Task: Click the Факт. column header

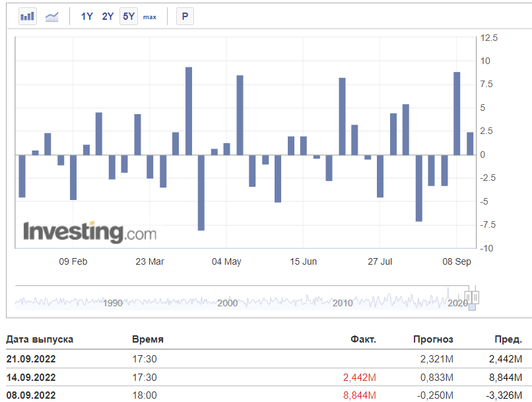Action: pos(363,339)
